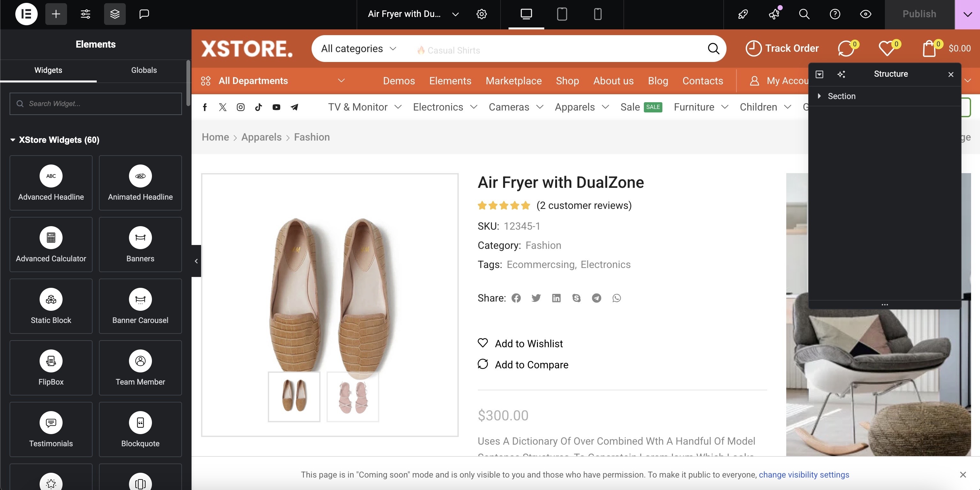980x490 pixels.
Task: Switch to tablet responsive view
Action: pos(562,14)
